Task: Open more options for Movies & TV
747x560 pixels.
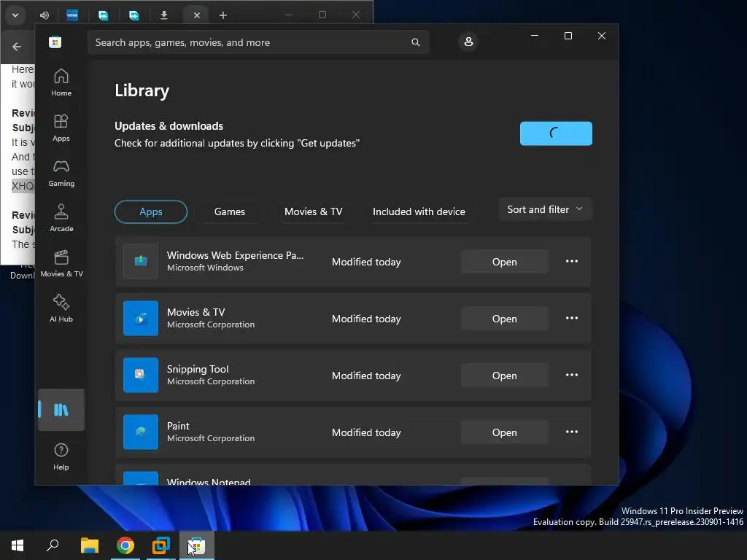Action: (572, 318)
